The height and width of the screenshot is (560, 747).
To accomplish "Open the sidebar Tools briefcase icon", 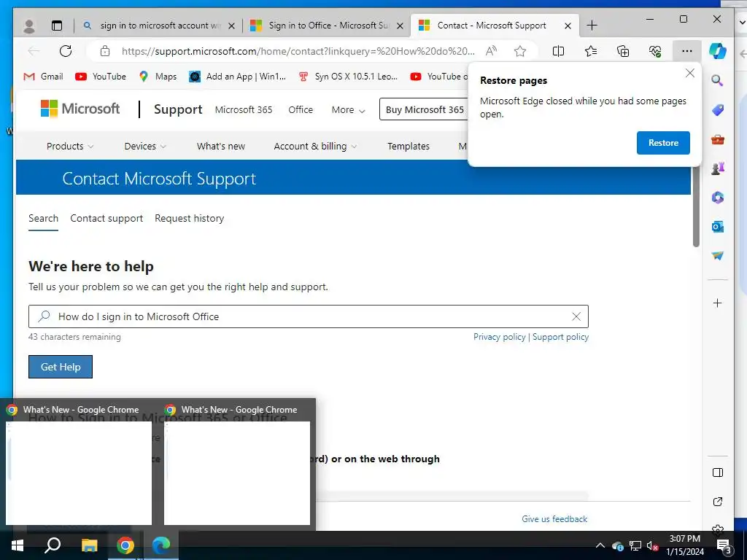I will click(718, 139).
